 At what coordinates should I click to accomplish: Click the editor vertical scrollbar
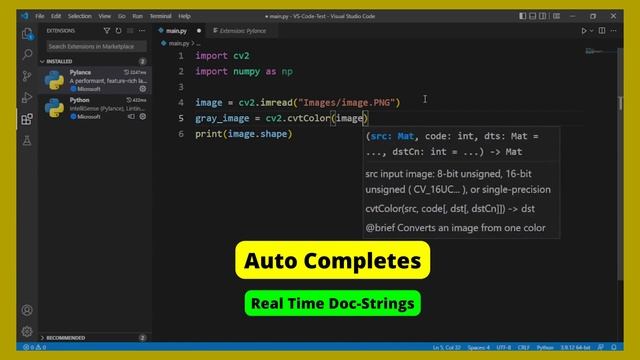coord(620,163)
